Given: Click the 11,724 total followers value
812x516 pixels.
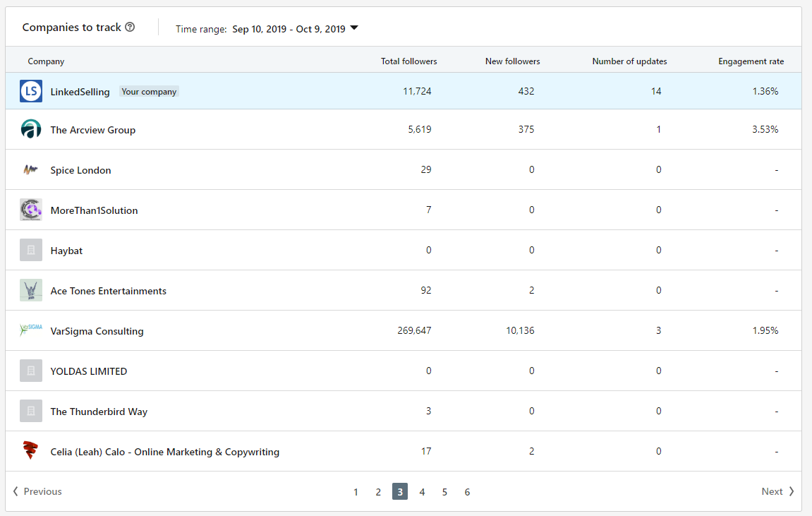Looking at the screenshot, I should [417, 91].
